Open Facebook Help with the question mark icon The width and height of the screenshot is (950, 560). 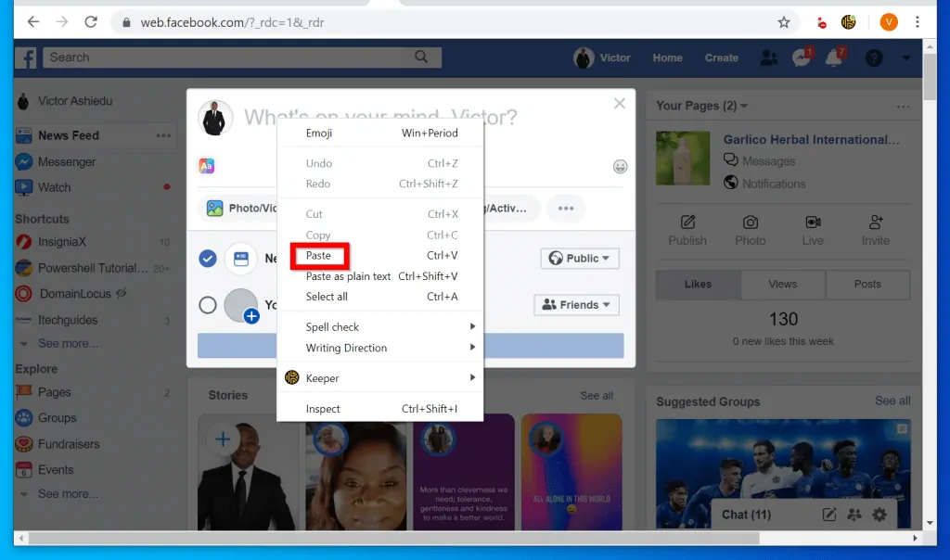point(873,57)
